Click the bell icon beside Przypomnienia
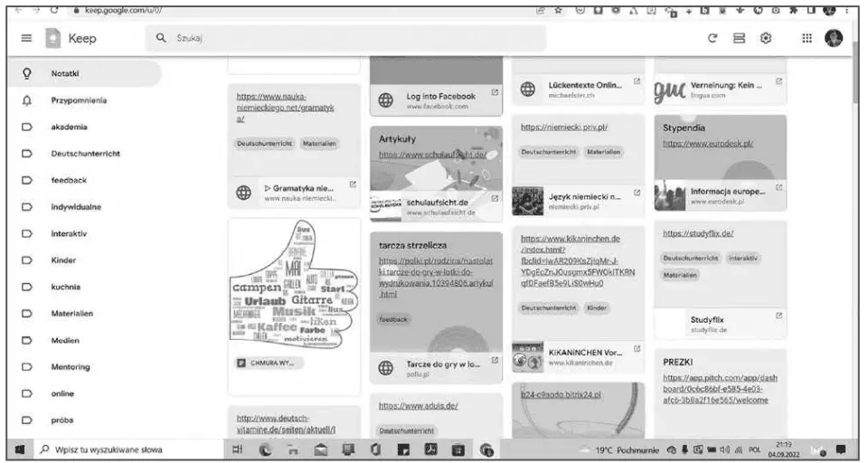This screenshot has width=868, height=463. (x=26, y=100)
